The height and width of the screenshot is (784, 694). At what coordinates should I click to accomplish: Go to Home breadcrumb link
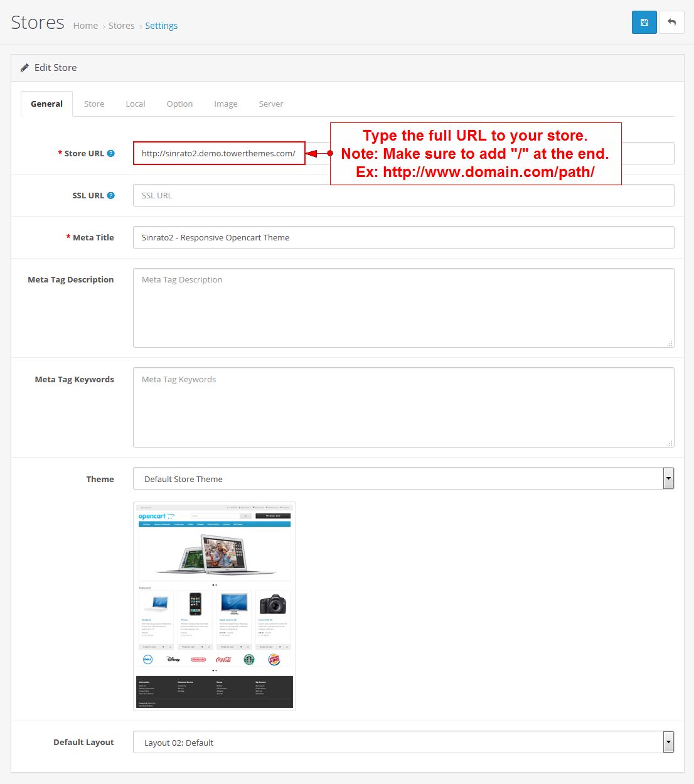pos(85,26)
